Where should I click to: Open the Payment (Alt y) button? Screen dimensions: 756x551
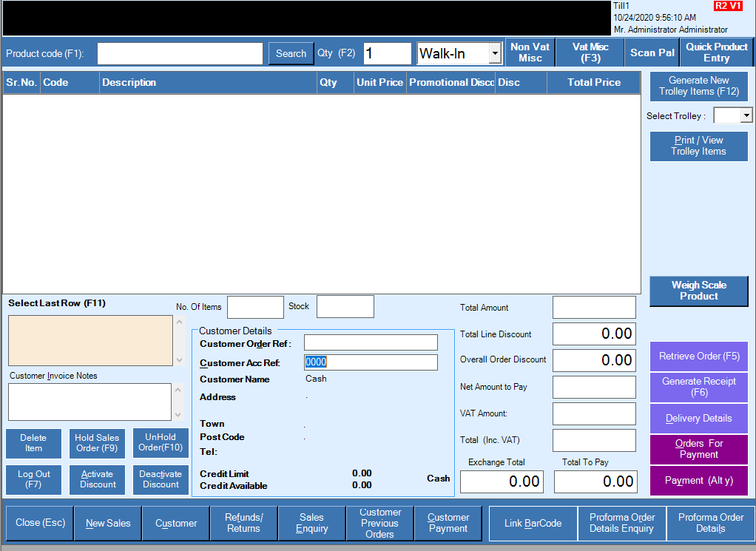(x=698, y=481)
